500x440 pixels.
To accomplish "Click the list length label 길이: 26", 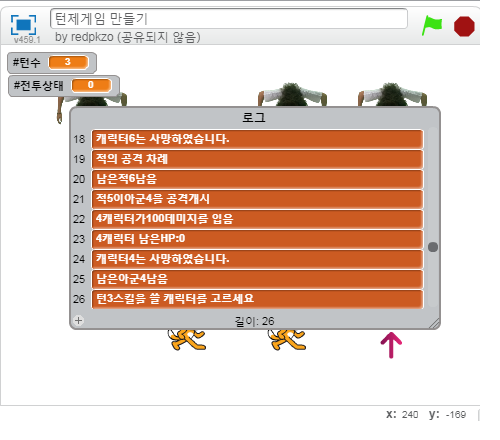I will point(255,321).
